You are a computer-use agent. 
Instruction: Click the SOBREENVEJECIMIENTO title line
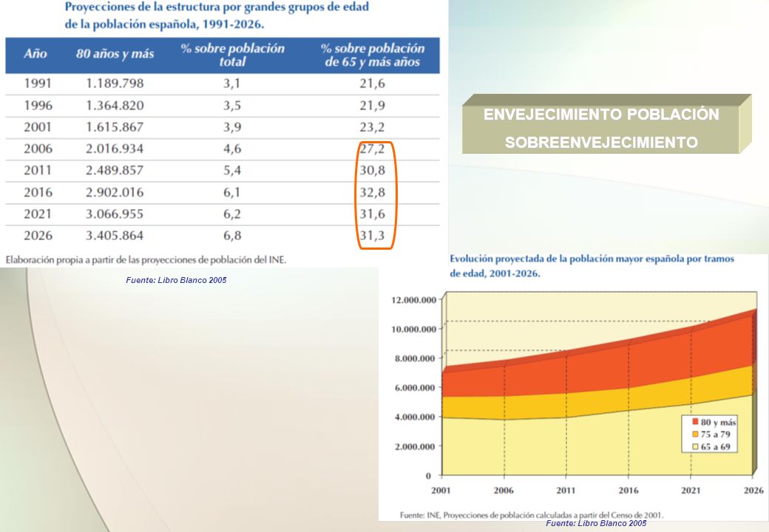click(601, 142)
